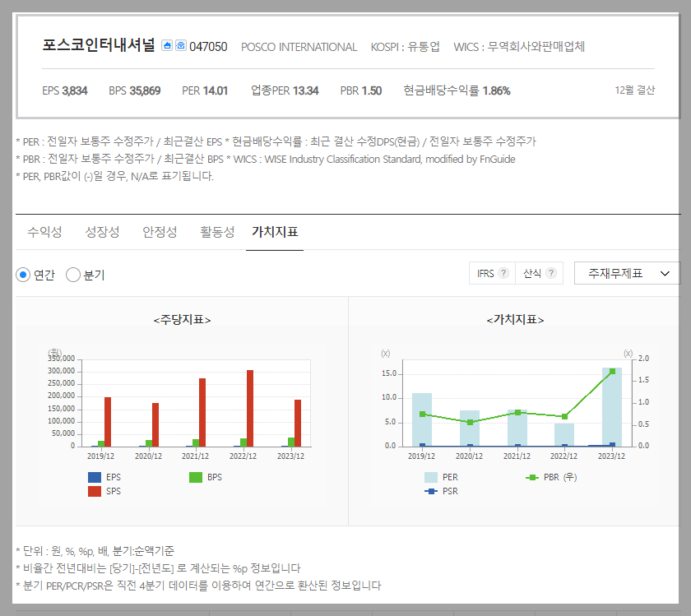Select the 가치지표 tab
Image resolution: width=691 pixels, height=616 pixels.
tap(275, 232)
